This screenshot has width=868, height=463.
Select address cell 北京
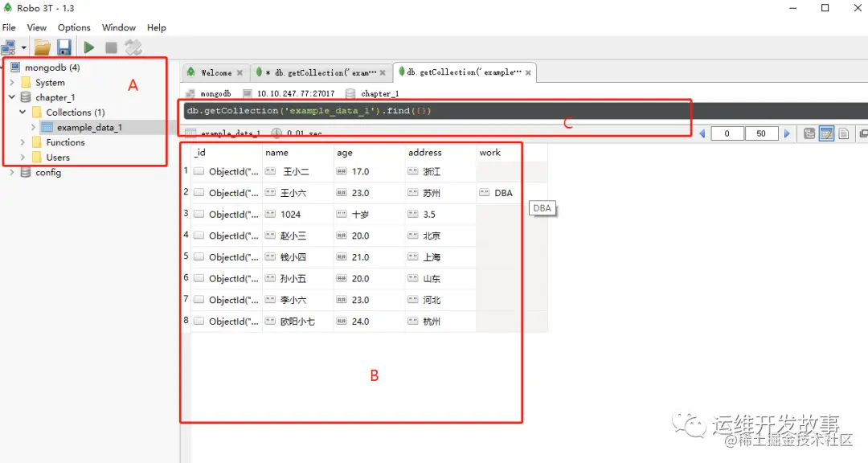(440, 236)
